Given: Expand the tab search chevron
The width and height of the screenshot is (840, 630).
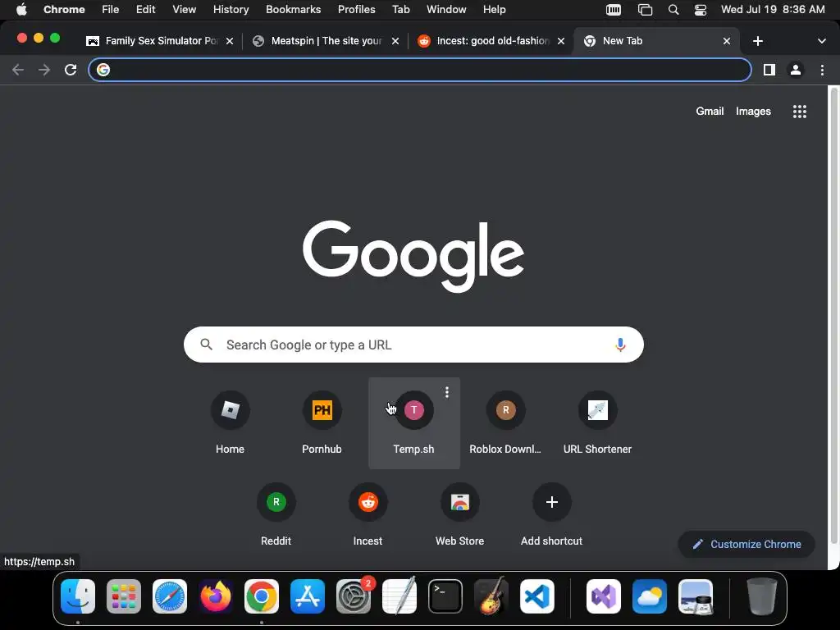Looking at the screenshot, I should coord(821,41).
